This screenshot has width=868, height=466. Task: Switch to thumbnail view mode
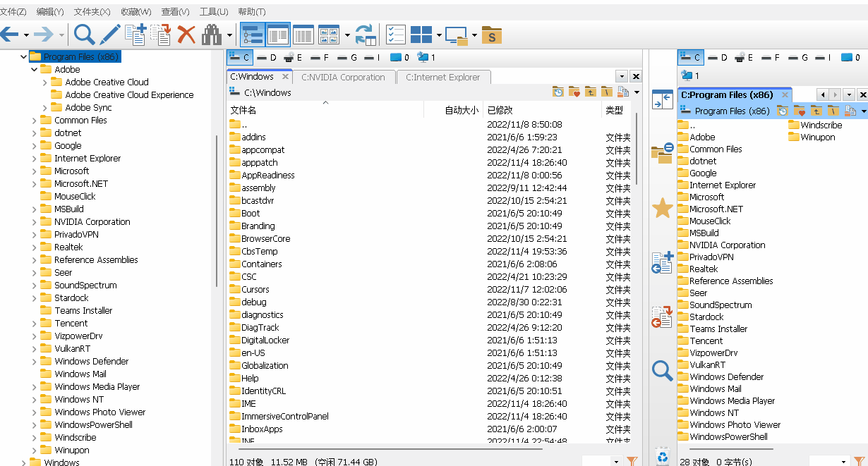pos(328,34)
